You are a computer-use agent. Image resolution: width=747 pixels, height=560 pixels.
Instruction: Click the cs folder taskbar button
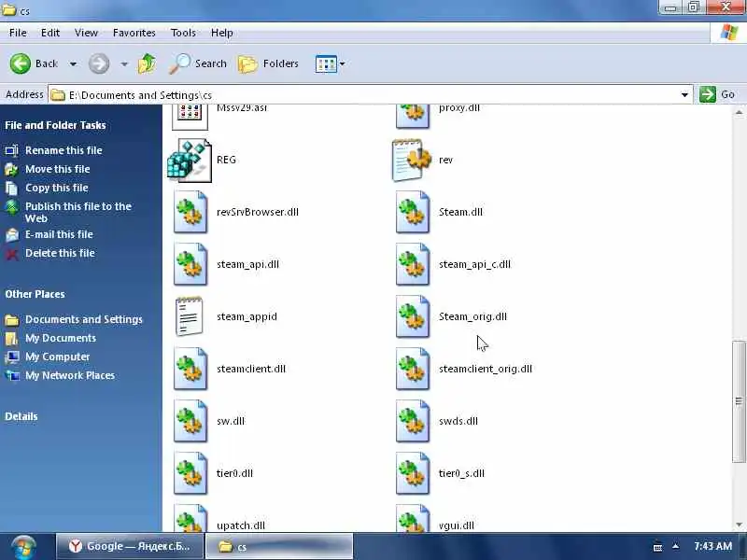(x=279, y=546)
